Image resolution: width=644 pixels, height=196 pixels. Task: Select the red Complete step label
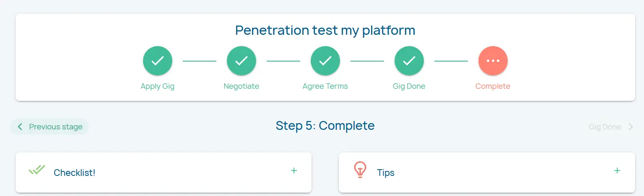click(x=493, y=86)
